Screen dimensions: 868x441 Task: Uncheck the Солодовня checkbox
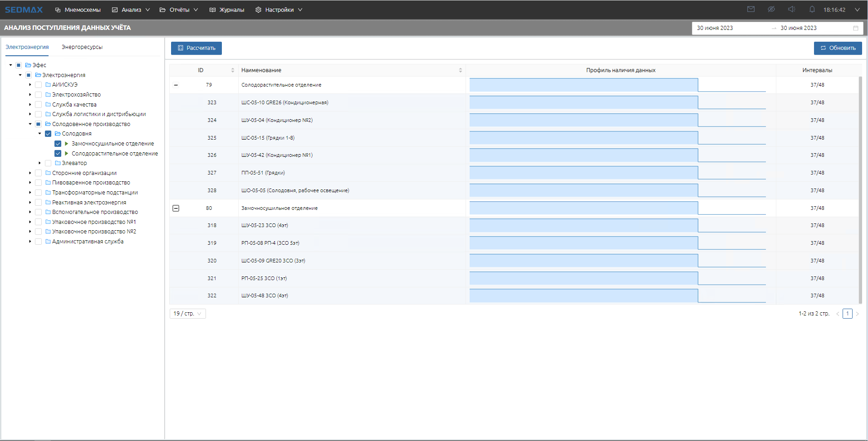tap(48, 134)
